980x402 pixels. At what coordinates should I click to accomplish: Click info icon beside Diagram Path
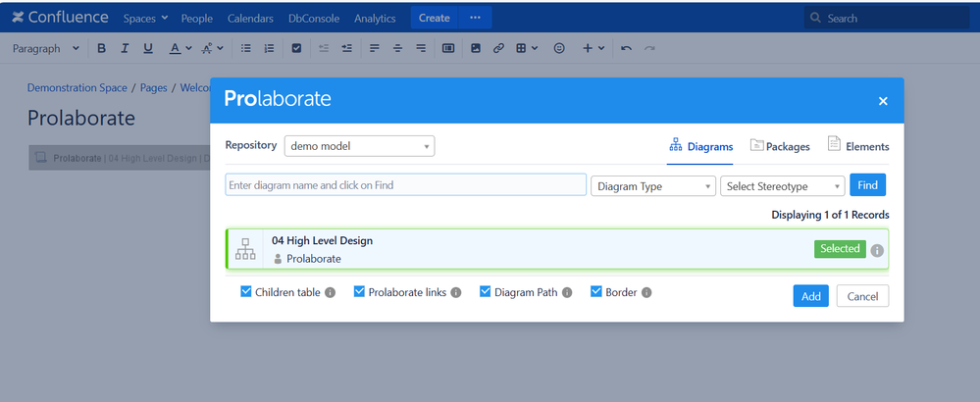(x=567, y=292)
